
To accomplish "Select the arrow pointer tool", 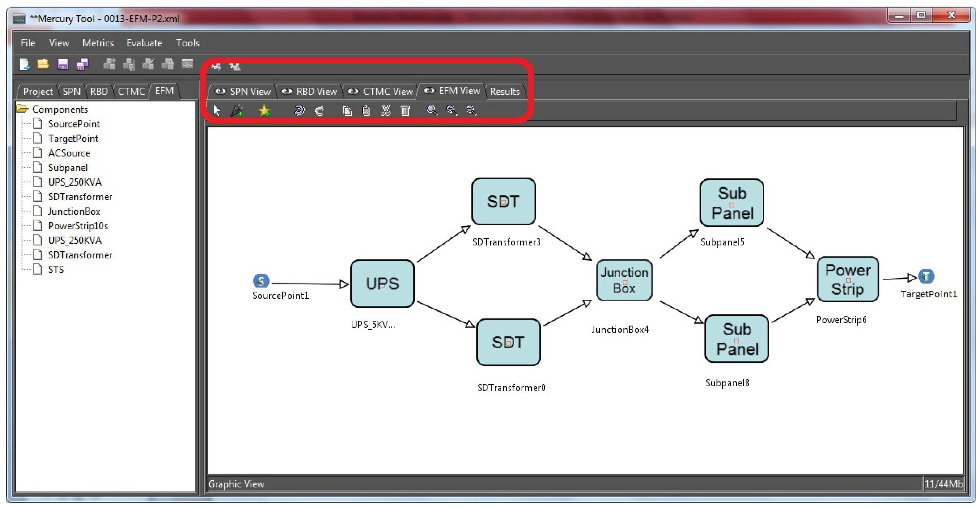I will 217,110.
